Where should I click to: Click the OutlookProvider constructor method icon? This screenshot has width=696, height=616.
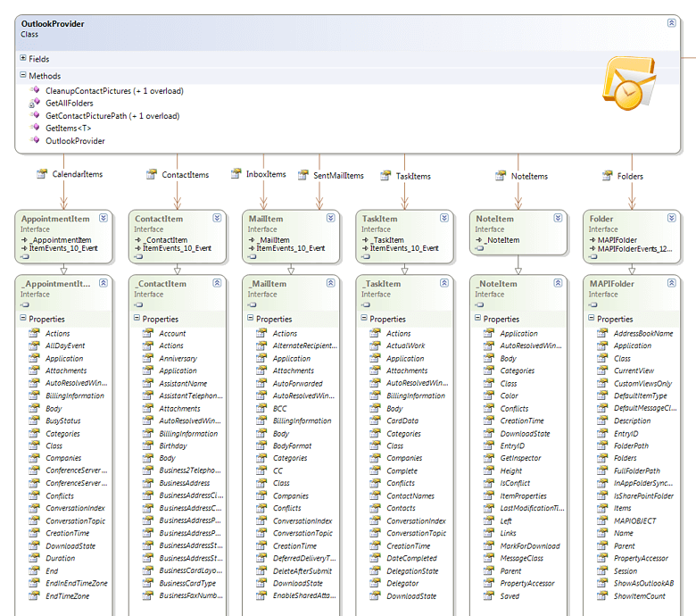point(35,140)
